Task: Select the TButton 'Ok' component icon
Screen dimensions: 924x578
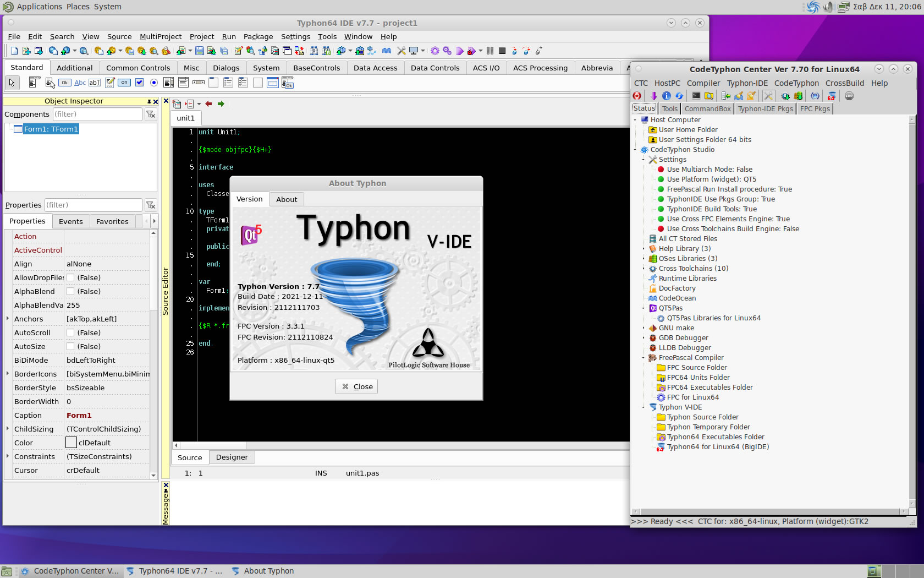Action: pyautogui.click(x=65, y=83)
